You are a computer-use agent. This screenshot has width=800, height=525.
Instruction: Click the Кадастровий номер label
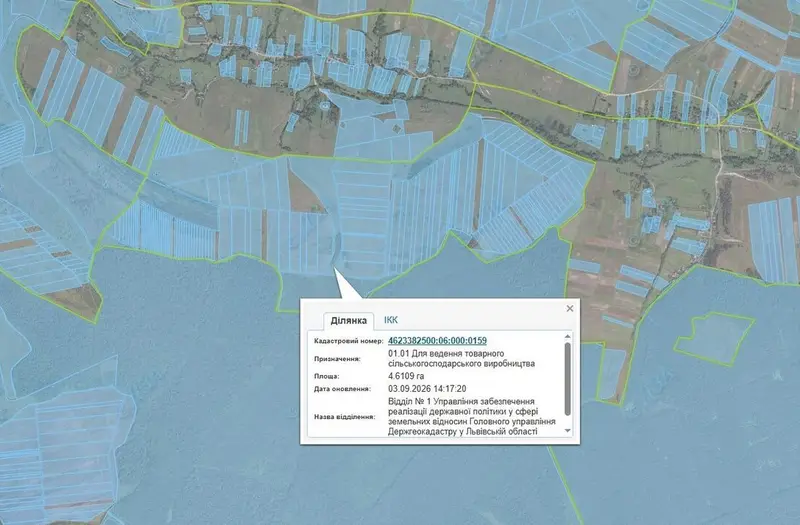pyautogui.click(x=348, y=341)
